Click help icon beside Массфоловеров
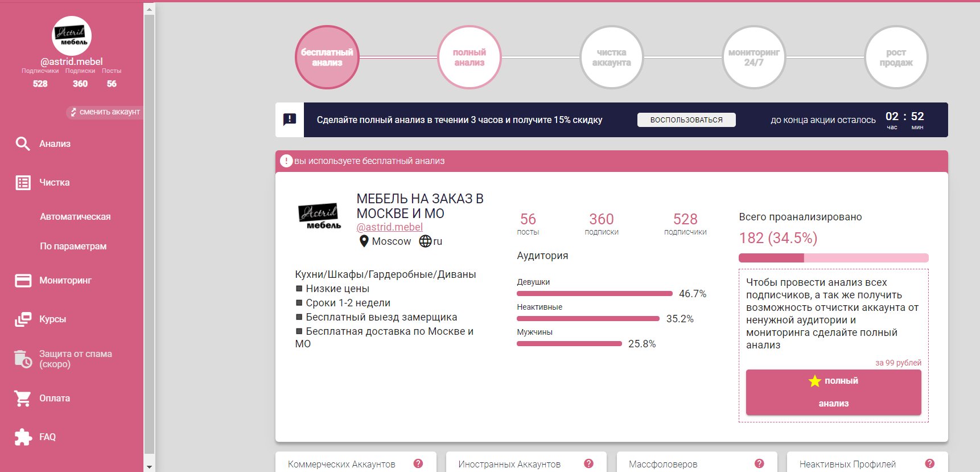The image size is (980, 472). coord(759,463)
